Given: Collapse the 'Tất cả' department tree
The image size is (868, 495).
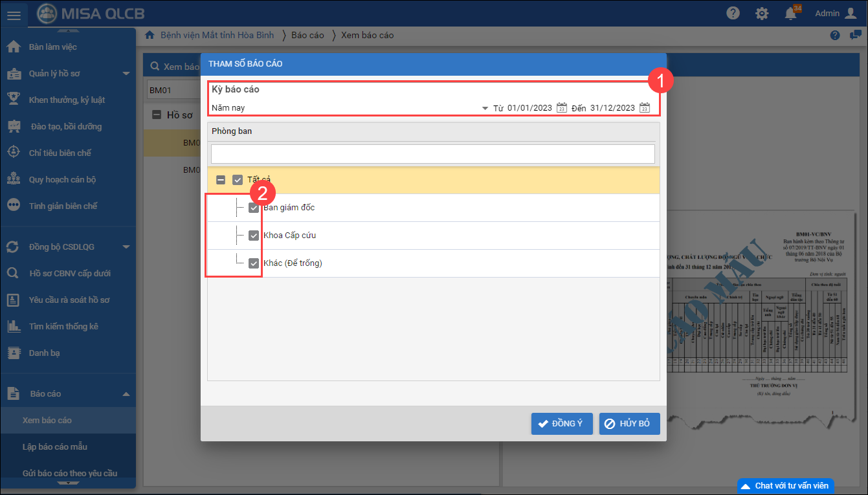Looking at the screenshot, I should tap(221, 180).
